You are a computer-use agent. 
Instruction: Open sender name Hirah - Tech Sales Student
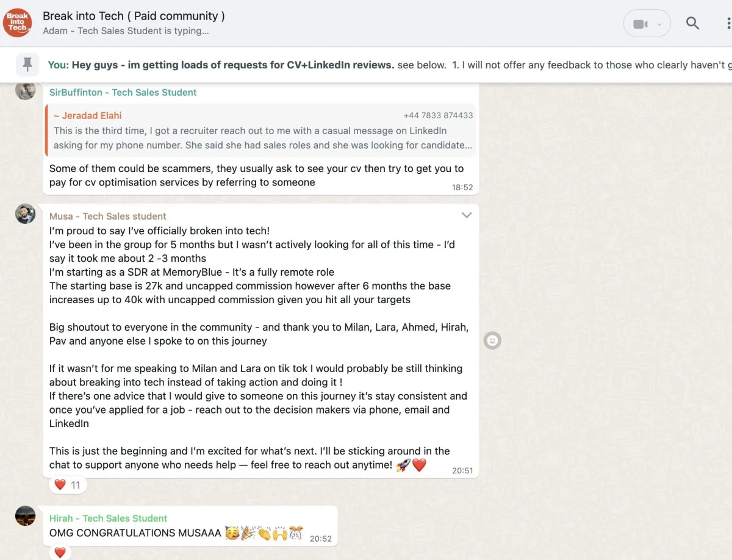(x=109, y=518)
